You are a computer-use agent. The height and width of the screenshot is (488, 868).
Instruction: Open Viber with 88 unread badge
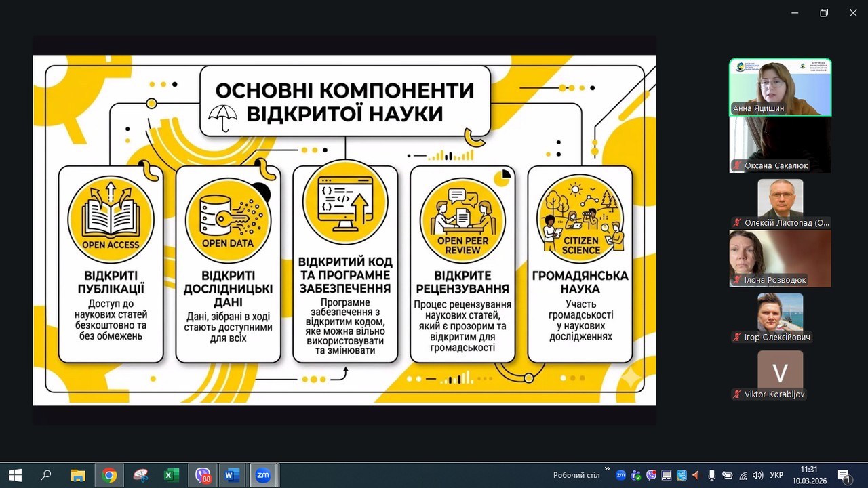(202, 475)
